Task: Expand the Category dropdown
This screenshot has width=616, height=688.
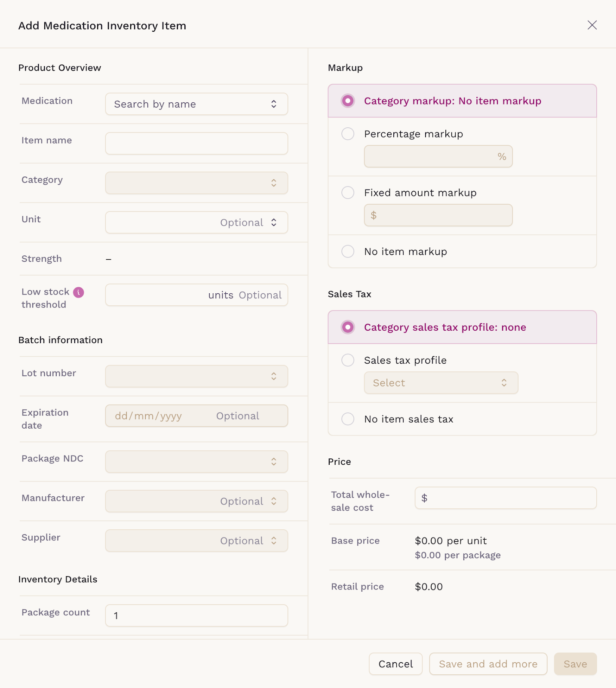Action: (196, 183)
